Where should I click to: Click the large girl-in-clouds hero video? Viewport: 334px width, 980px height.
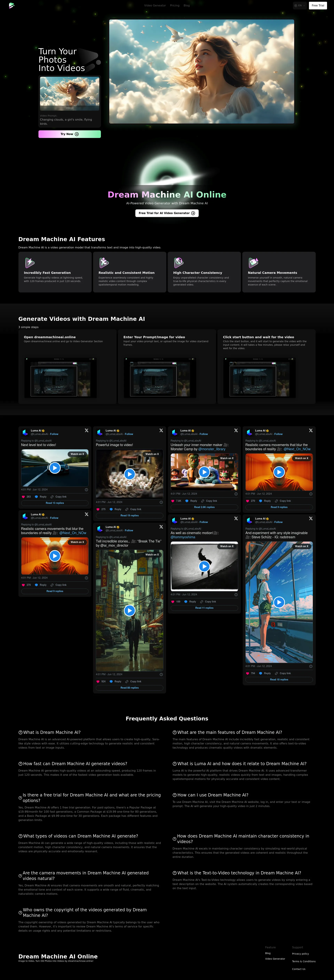pos(202,72)
